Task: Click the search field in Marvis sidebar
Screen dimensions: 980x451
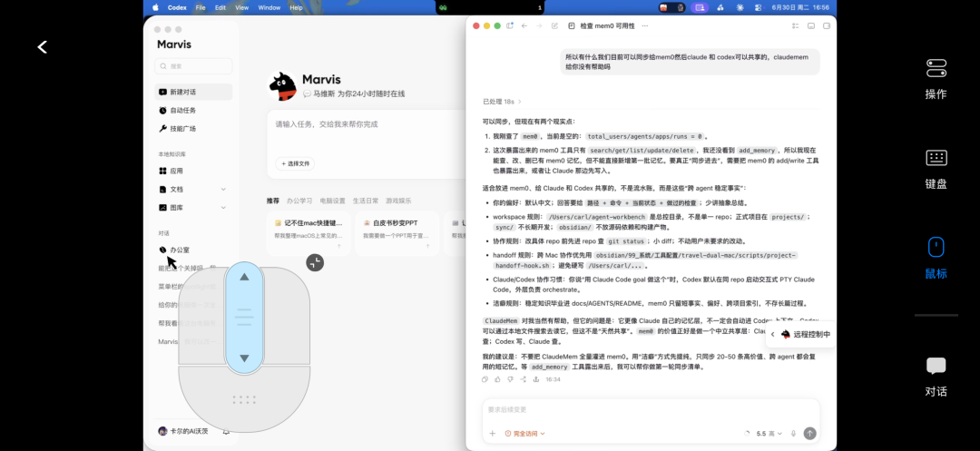Action: coord(194,66)
